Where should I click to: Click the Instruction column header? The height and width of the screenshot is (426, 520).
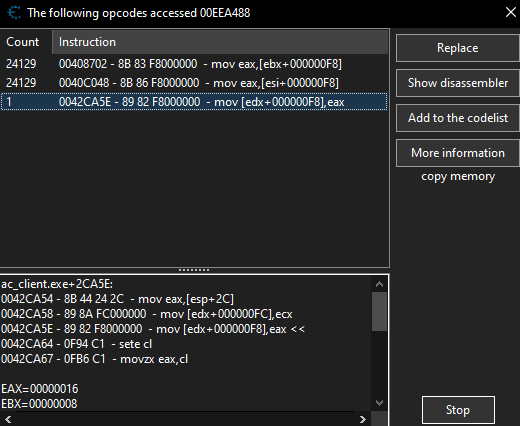click(x=220, y=42)
